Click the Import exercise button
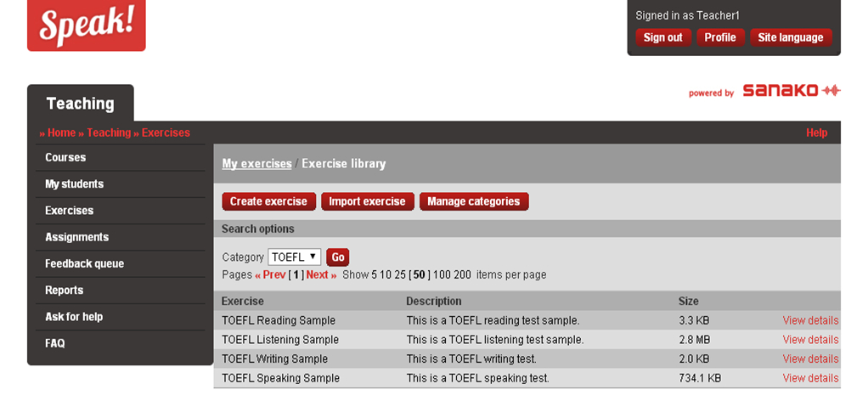Viewport: 868px width, 418px height. (x=367, y=201)
